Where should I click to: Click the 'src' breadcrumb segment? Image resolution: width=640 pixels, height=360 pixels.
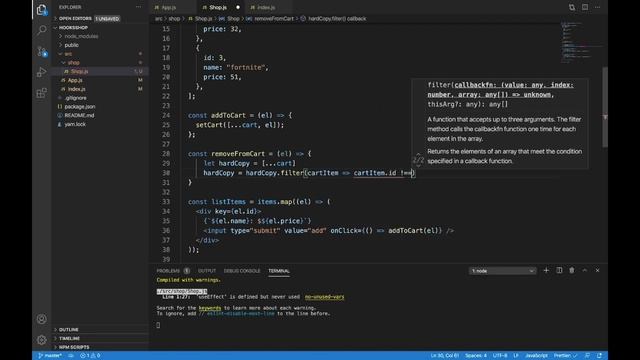point(158,19)
